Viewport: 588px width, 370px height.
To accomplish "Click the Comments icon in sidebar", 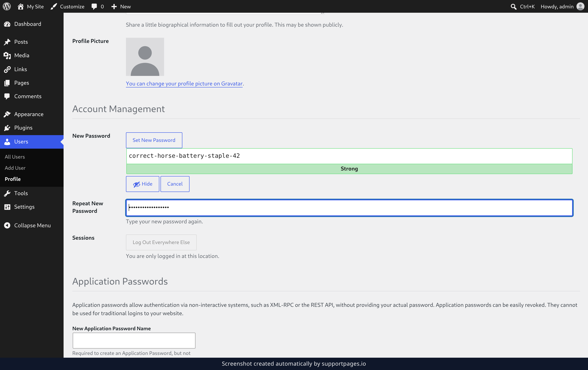I will pos(7,96).
